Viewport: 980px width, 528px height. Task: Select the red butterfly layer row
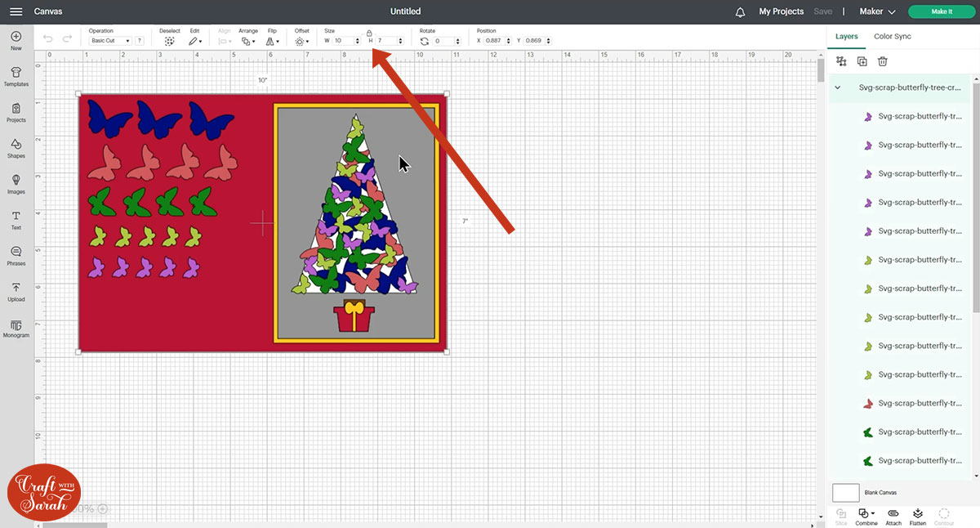tap(902, 403)
